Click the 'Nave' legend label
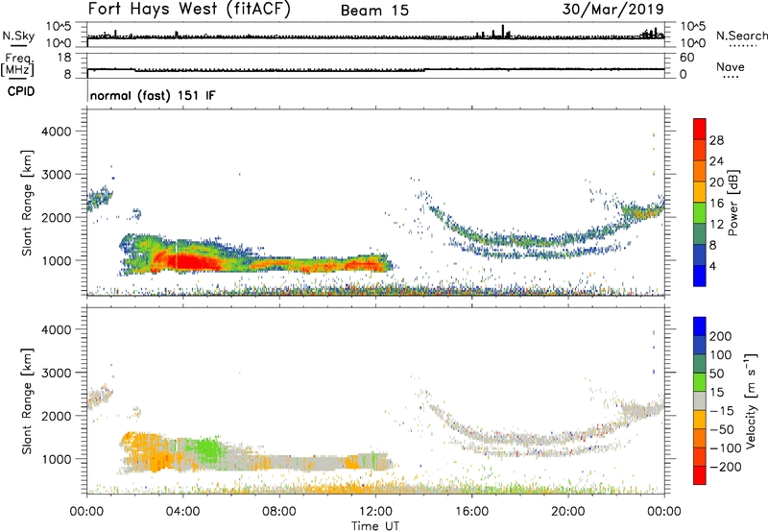This screenshot has width=768, height=532. [x=731, y=67]
